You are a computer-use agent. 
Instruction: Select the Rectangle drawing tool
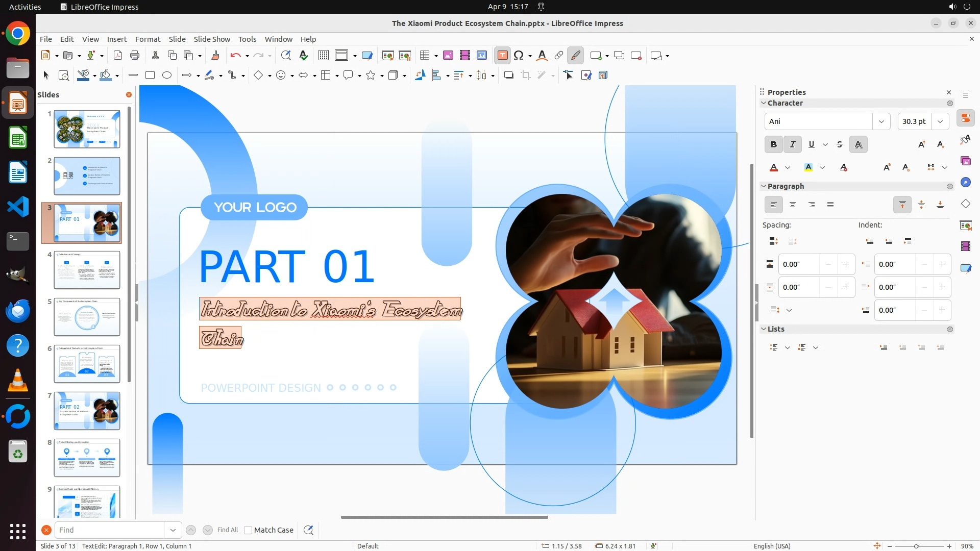[150, 76]
